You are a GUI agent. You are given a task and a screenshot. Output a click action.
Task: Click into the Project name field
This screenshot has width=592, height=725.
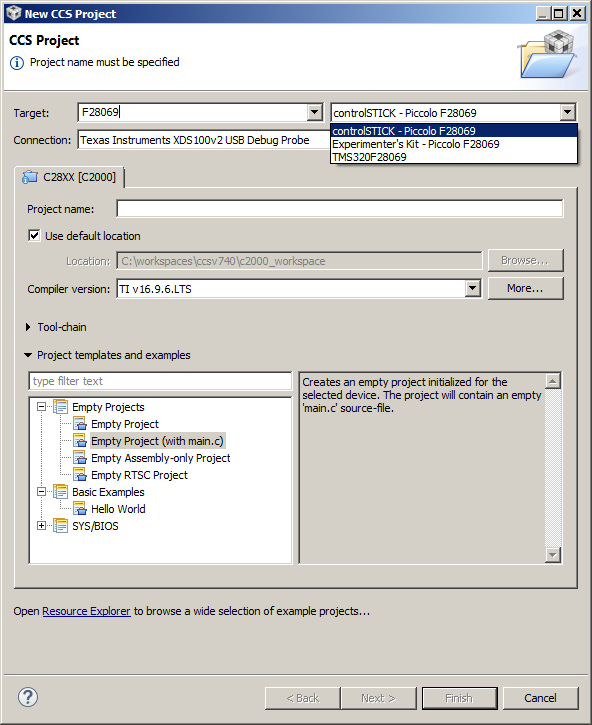click(340, 209)
